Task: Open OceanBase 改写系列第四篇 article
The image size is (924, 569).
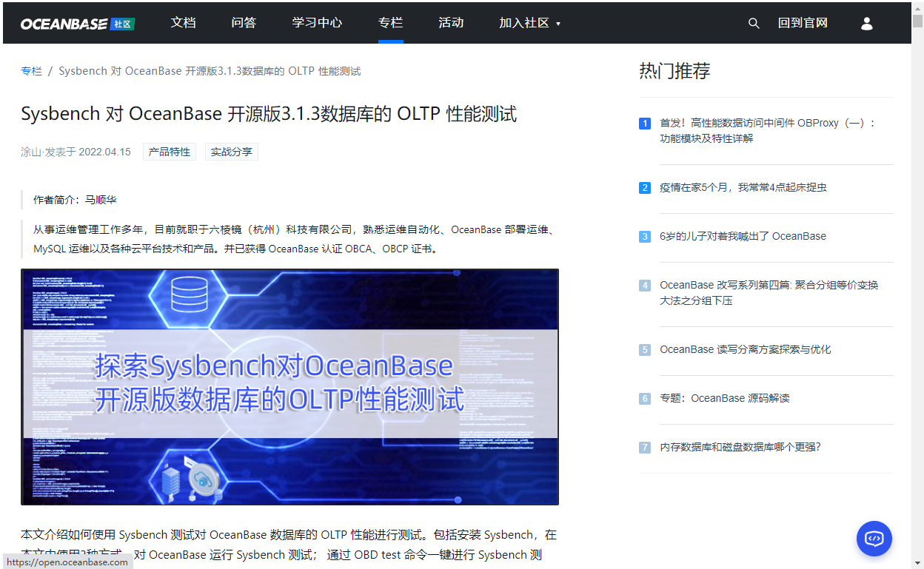Action: click(x=769, y=293)
